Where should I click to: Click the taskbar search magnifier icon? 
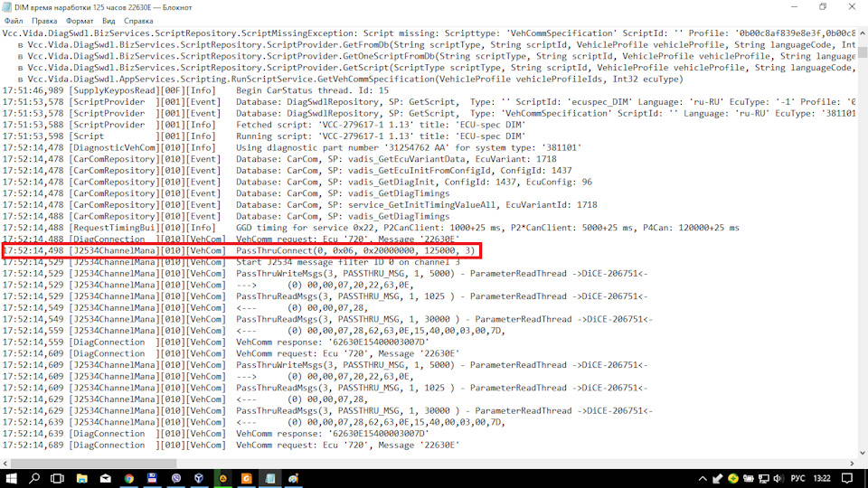pos(36,477)
